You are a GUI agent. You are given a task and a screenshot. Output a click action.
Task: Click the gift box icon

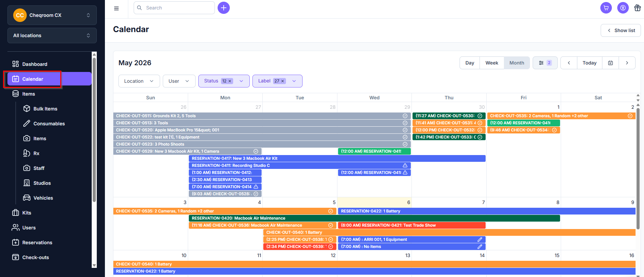(638, 8)
